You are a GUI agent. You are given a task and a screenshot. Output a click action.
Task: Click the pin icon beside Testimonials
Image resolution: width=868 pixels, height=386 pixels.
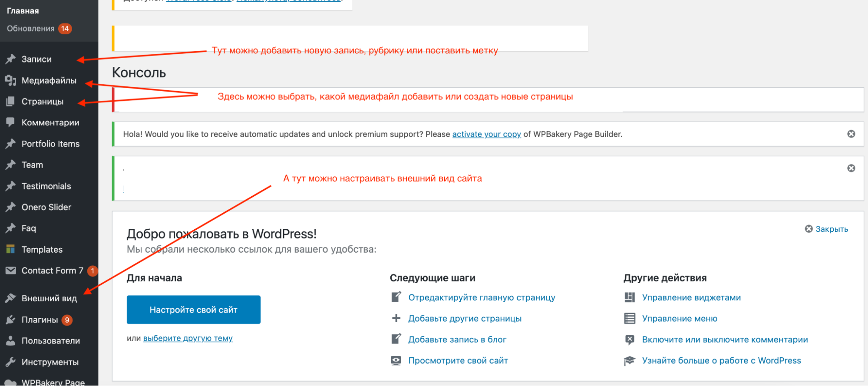click(10, 186)
